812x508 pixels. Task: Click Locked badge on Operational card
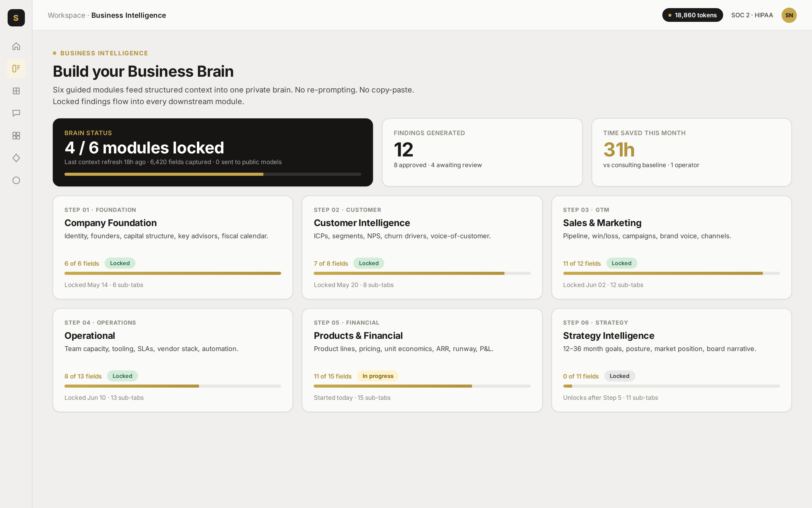click(x=123, y=376)
